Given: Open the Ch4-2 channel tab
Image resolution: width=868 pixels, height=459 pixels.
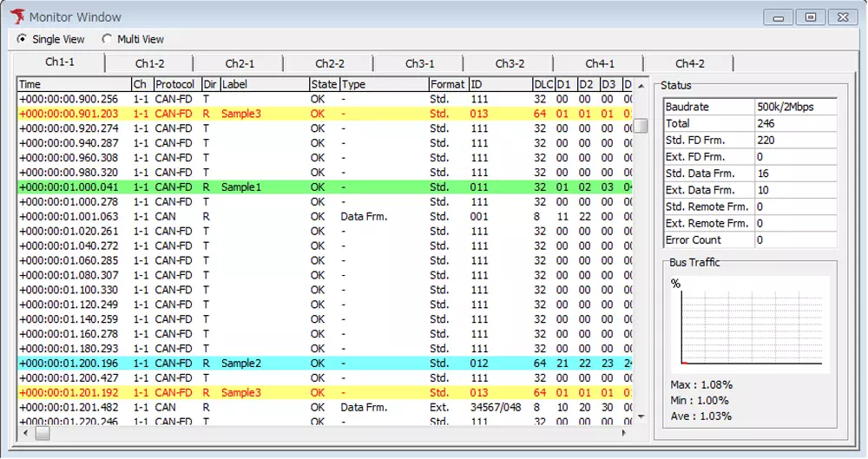Looking at the screenshot, I should (x=689, y=63).
